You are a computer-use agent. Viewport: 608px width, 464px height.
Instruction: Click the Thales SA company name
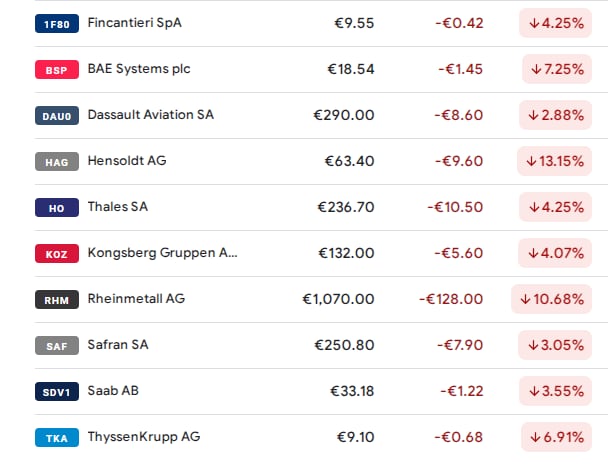[x=117, y=207]
